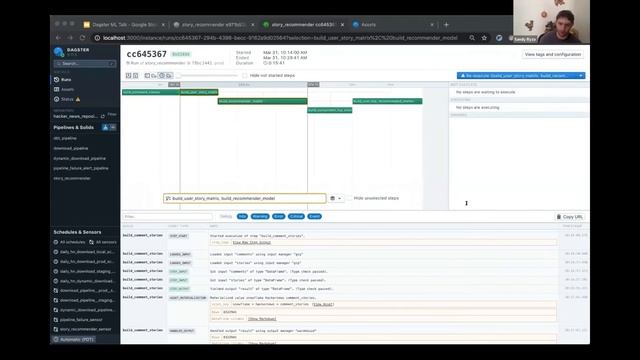Open the View Asset link
Image resolution: width=640 pixels, height=360 pixels.
[322, 304]
